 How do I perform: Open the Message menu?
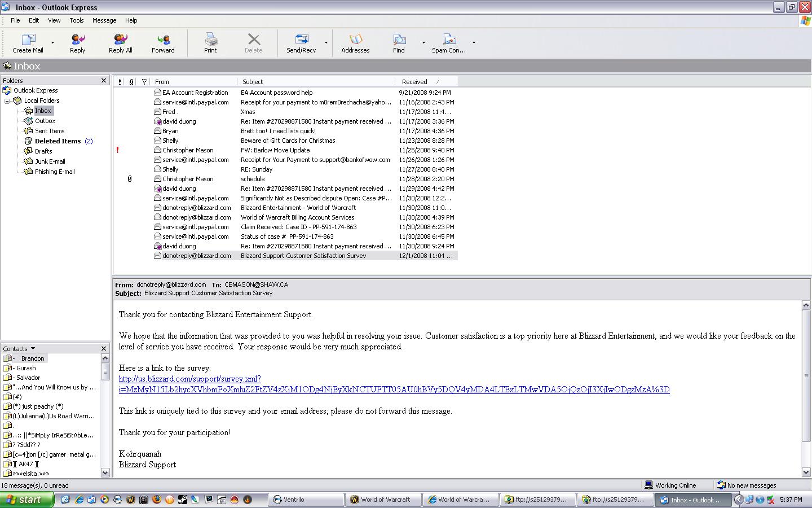(x=104, y=20)
